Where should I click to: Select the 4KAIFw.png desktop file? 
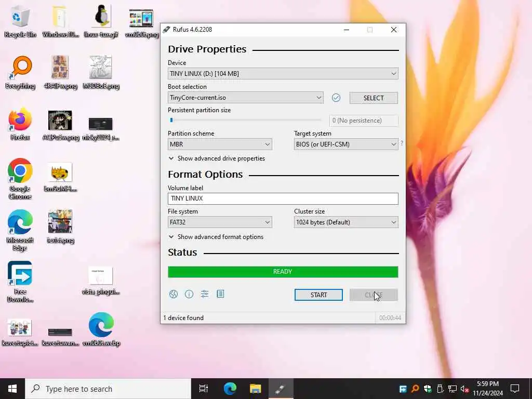pos(60,73)
